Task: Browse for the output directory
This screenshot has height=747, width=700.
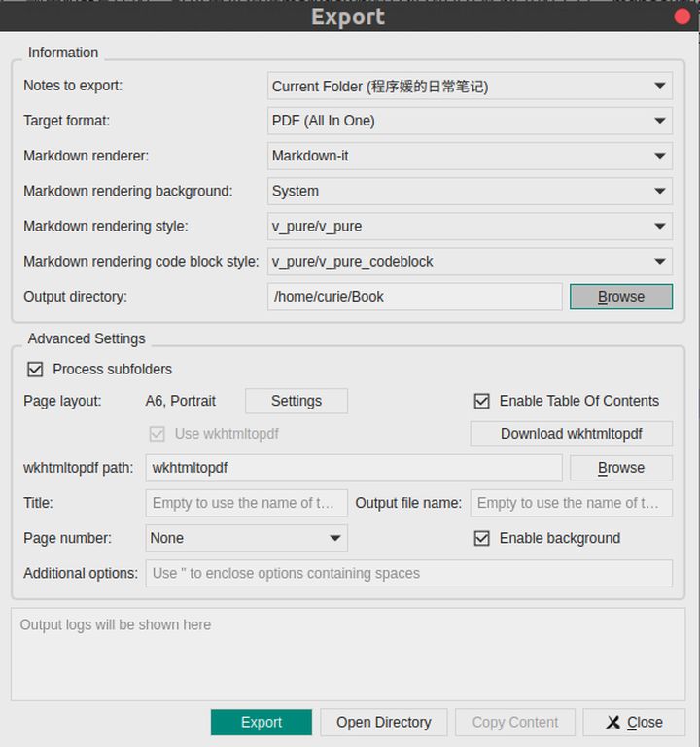Action: (621, 297)
